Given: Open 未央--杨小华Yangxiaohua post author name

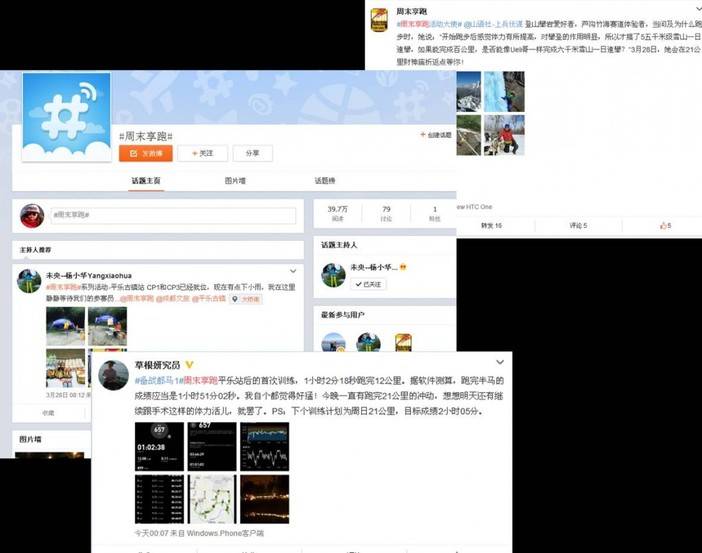Looking at the screenshot, I should click(x=89, y=275).
